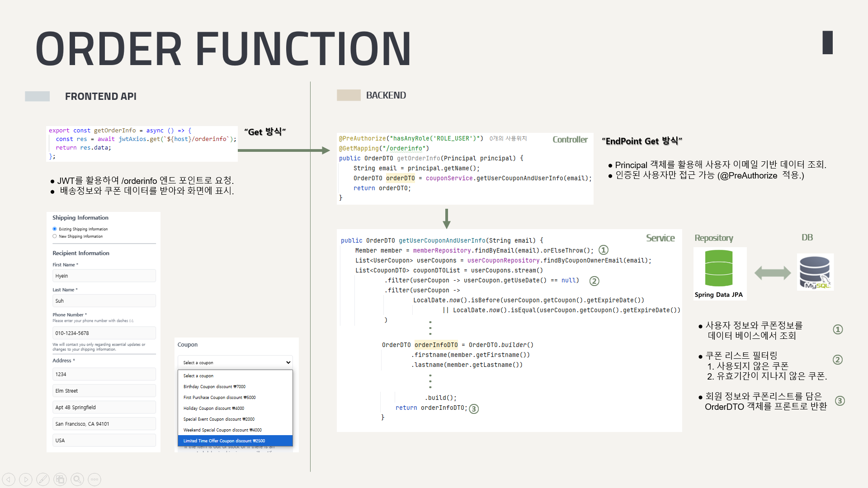Viewport: 868px width, 488px height.
Task: Click the beige swatch beside BACKEND
Action: coord(349,95)
